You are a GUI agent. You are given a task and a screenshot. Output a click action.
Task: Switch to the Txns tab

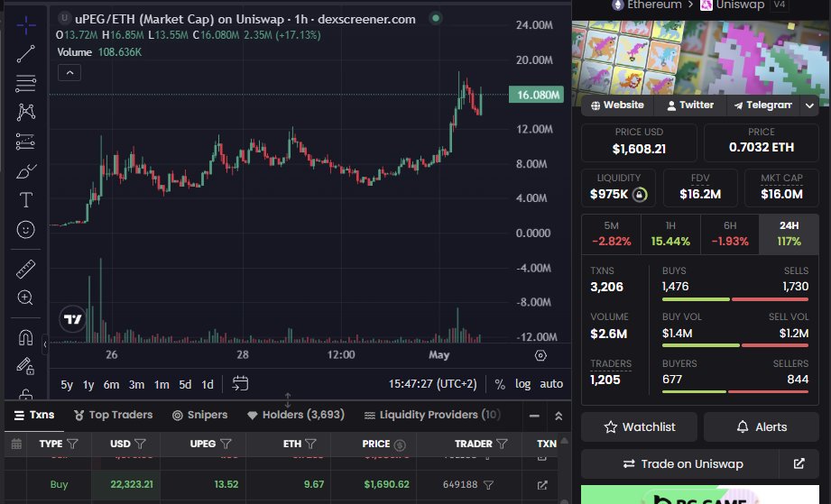pyautogui.click(x=34, y=415)
